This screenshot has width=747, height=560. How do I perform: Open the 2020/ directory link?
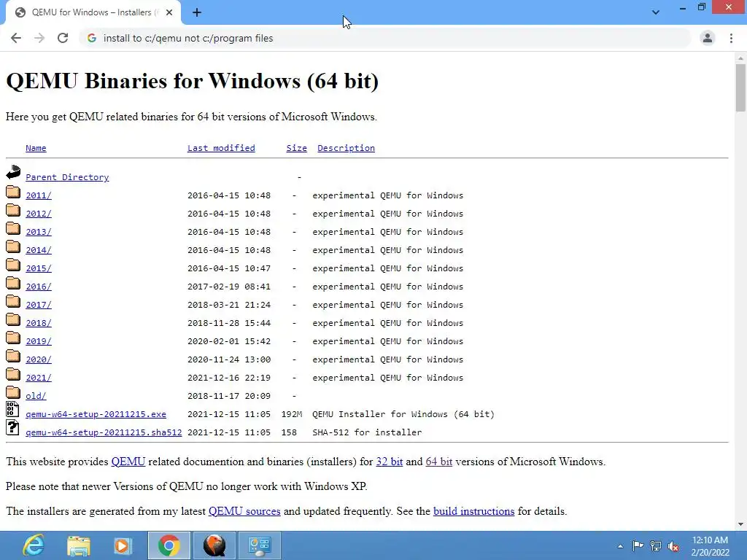39,359
